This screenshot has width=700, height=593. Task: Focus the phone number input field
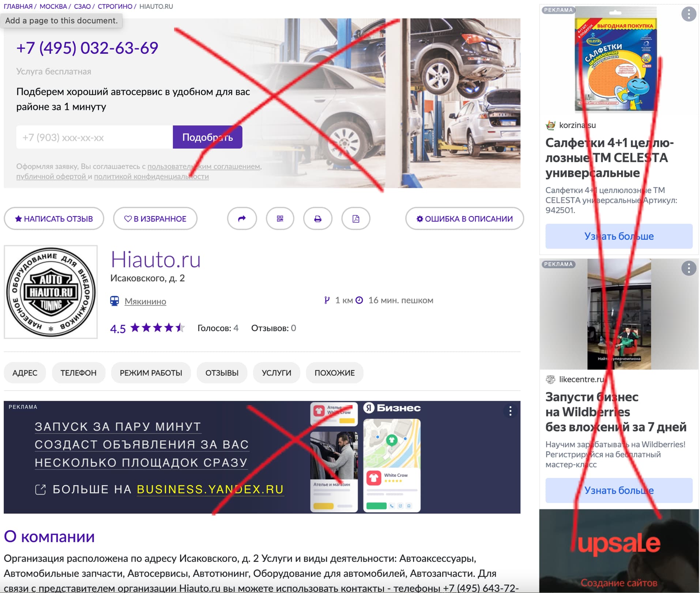click(x=94, y=137)
